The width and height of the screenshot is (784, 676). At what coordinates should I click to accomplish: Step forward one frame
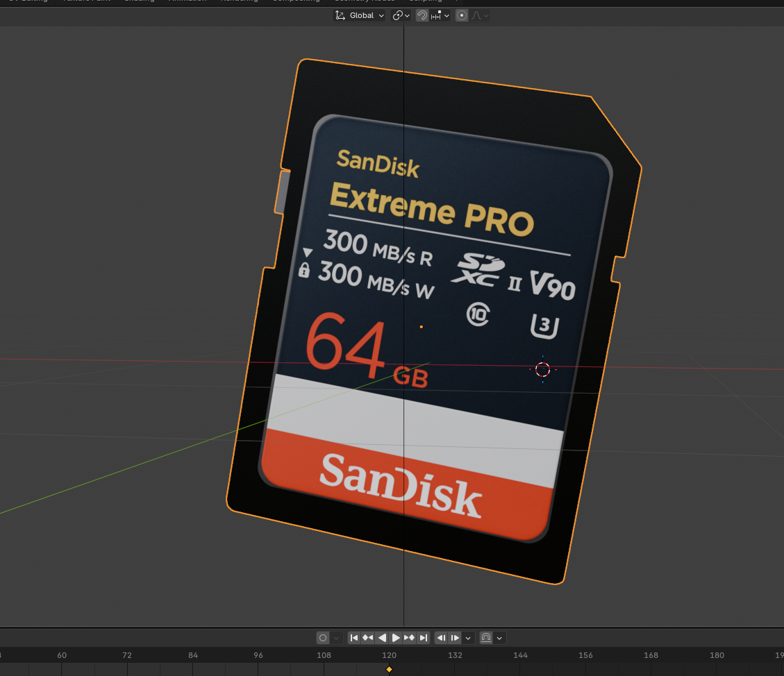455,638
